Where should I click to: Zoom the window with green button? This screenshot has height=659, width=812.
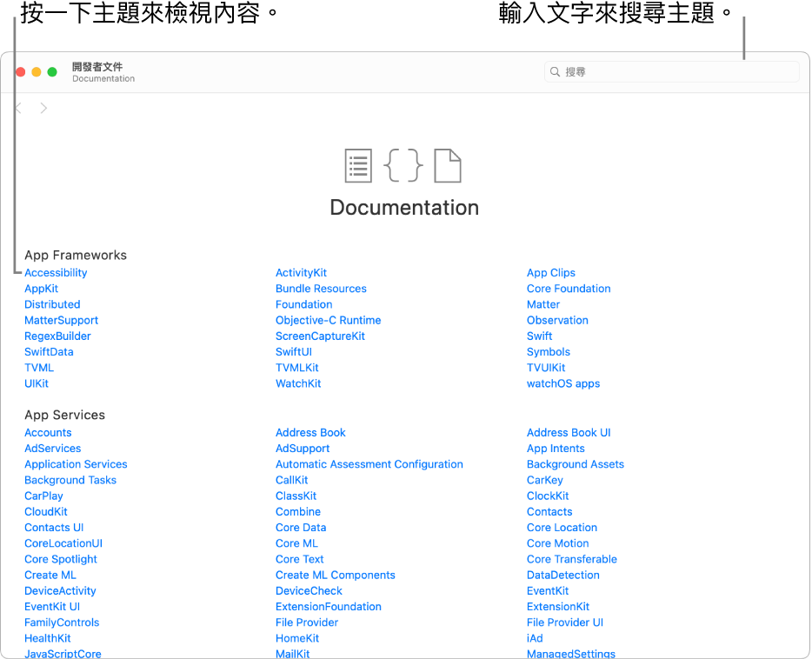tap(52, 72)
